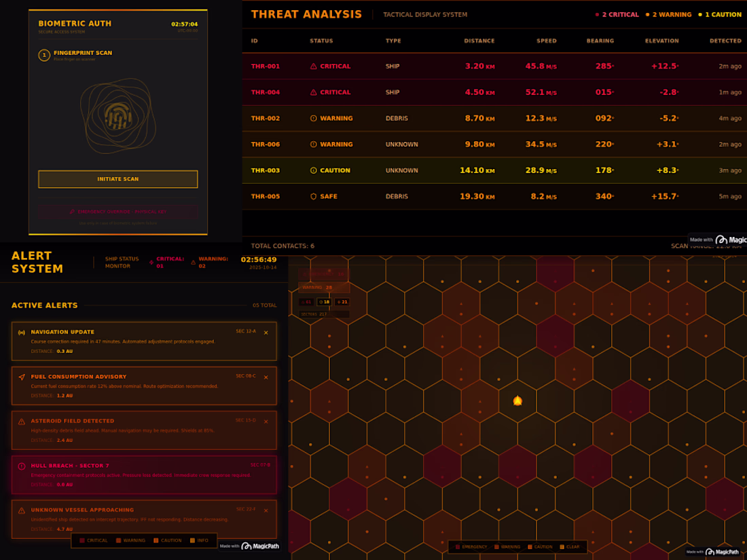
Task: Click the Alert System header critical icon
Action: [151, 263]
